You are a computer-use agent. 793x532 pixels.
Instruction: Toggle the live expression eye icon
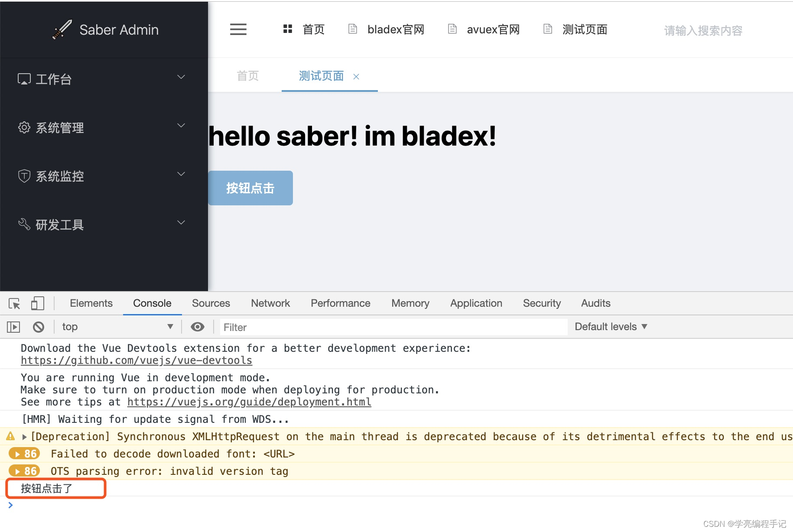[x=197, y=327]
